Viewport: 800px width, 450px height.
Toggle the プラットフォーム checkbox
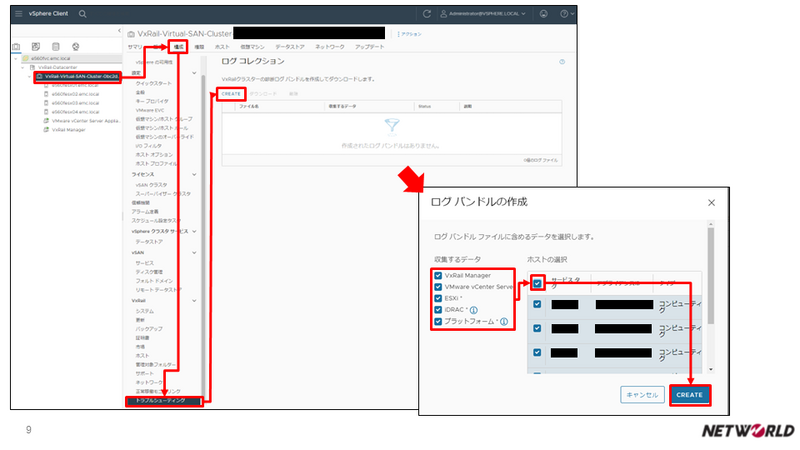pyautogui.click(x=438, y=321)
